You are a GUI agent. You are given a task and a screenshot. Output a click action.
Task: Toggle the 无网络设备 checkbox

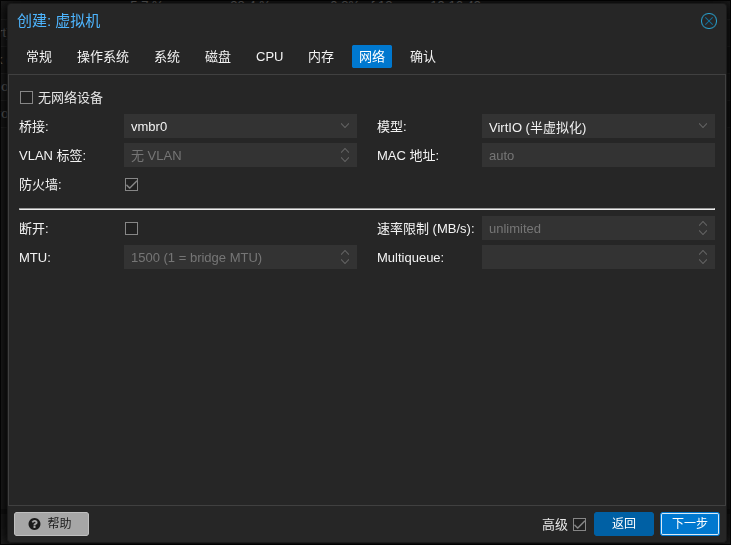coord(27,98)
